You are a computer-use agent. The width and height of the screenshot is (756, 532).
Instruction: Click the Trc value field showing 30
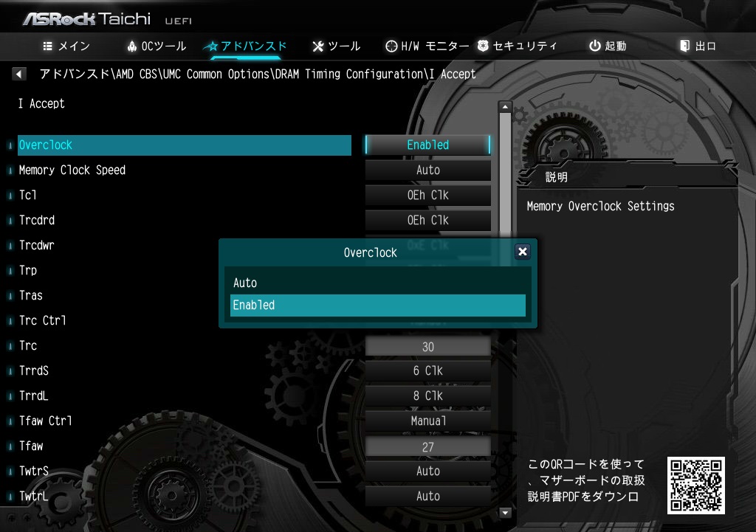pyautogui.click(x=428, y=347)
